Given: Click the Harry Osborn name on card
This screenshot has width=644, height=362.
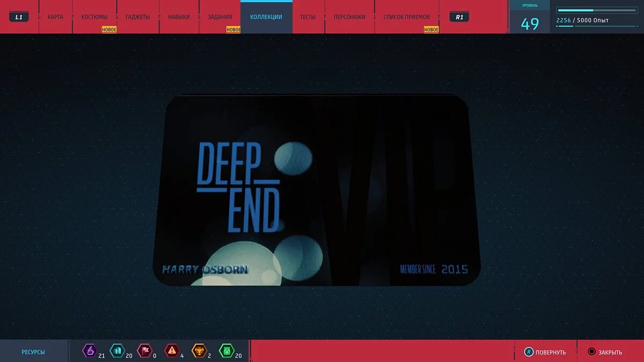Looking at the screenshot, I should 205,269.
